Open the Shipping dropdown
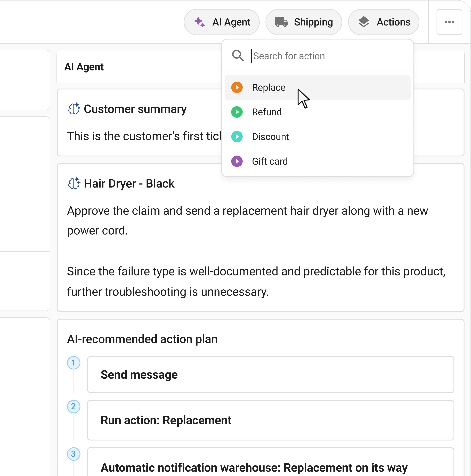 pyautogui.click(x=304, y=22)
